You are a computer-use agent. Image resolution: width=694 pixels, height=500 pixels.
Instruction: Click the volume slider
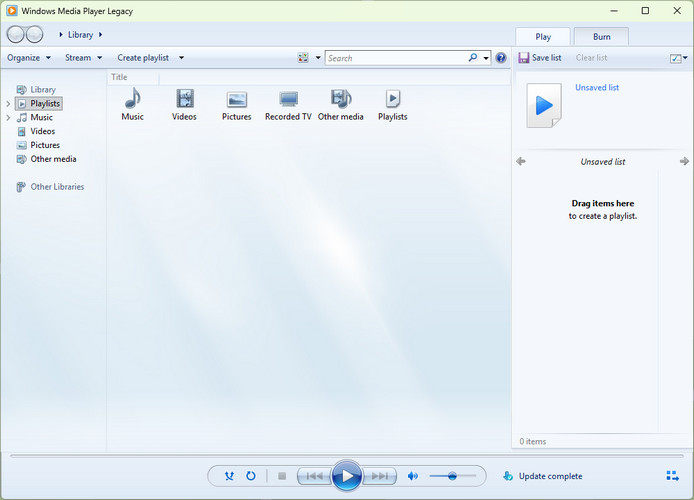click(452, 476)
